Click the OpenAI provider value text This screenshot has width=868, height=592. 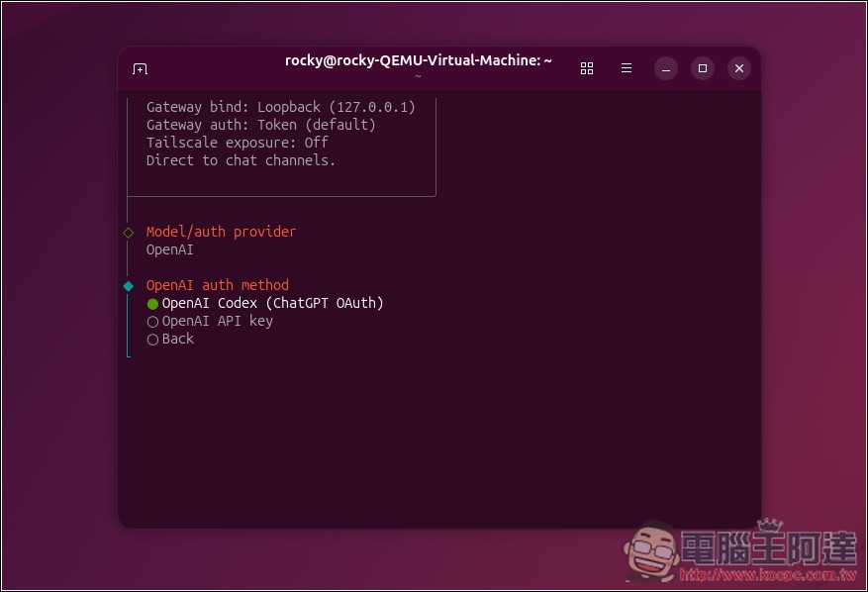170,249
